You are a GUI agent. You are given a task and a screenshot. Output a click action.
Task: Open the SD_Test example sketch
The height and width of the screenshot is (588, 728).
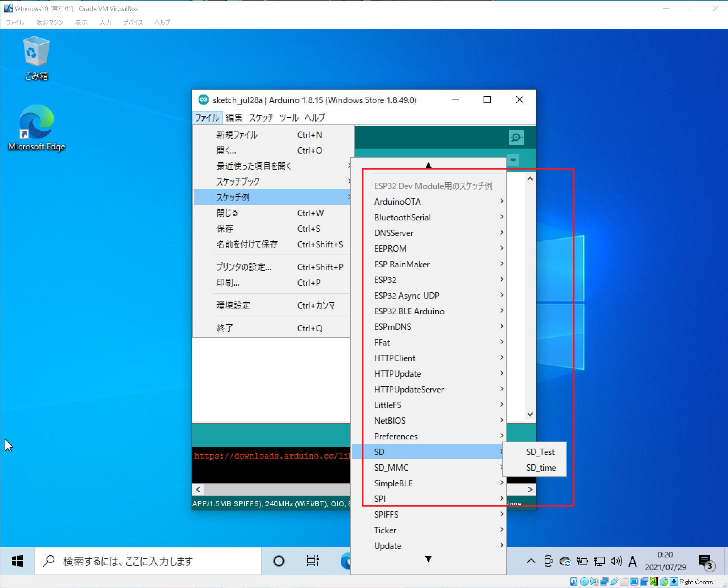pyautogui.click(x=540, y=452)
